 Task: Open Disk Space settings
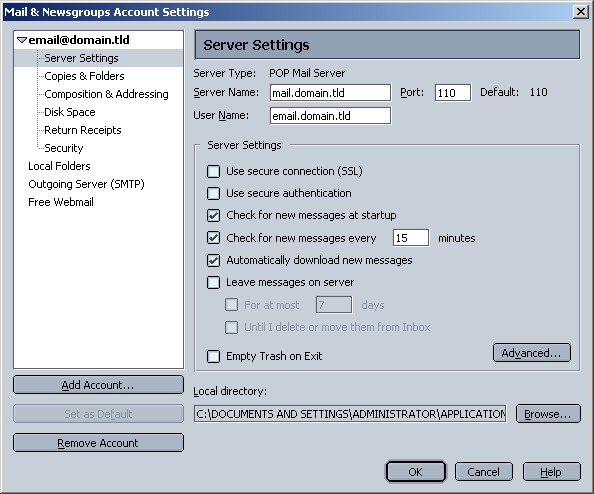pos(70,112)
